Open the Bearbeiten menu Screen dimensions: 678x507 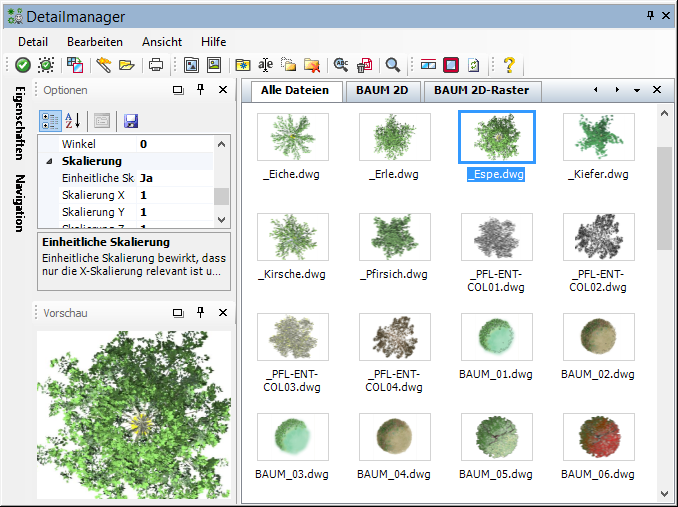click(94, 42)
